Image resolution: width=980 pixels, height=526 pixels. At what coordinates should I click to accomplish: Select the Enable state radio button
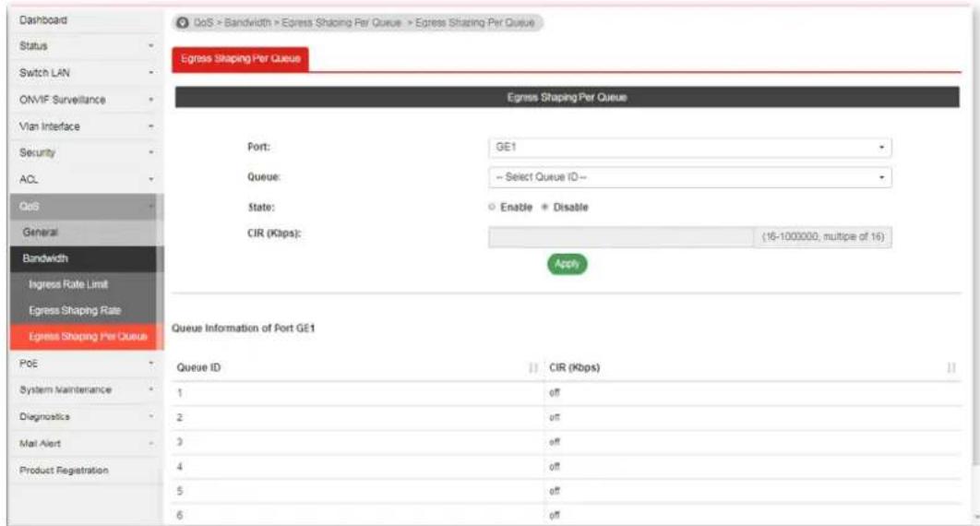point(492,207)
